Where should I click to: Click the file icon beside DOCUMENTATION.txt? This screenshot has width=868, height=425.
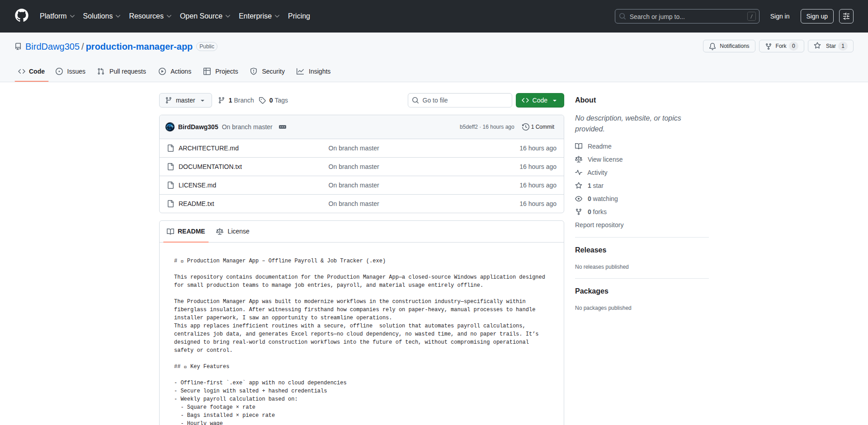pyautogui.click(x=170, y=167)
